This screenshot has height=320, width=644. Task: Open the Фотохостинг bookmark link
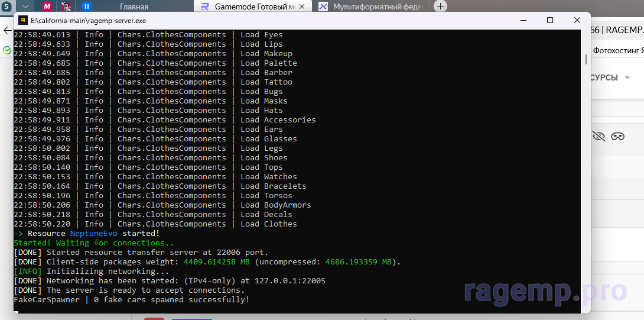(617, 51)
